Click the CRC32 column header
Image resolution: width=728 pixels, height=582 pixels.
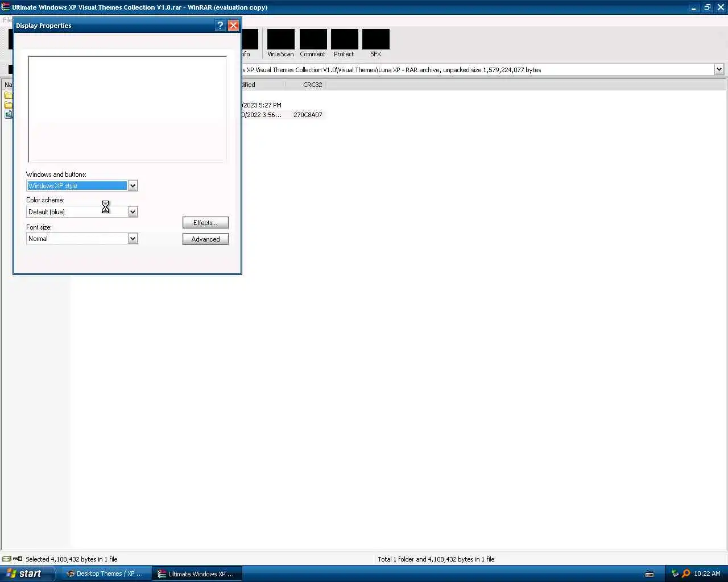click(x=312, y=85)
